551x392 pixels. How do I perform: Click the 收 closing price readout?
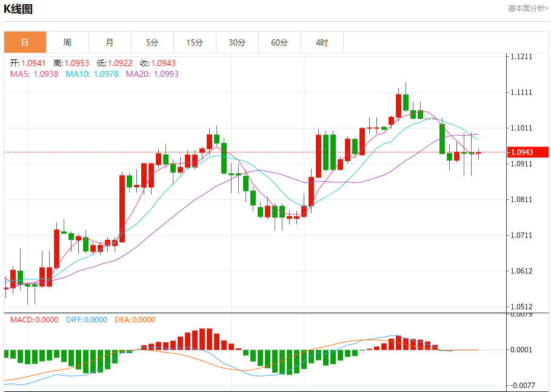click(158, 63)
